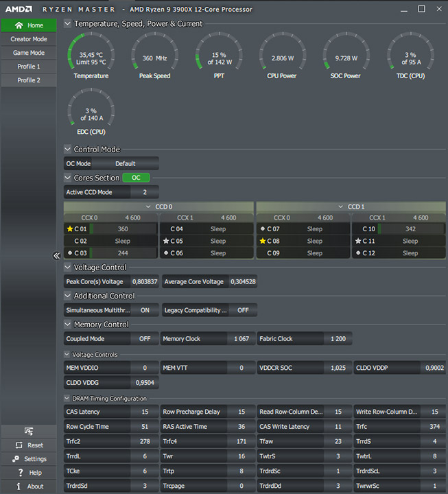Open Profile 1 tab
Screen dimensions: 448x494
tap(29, 67)
